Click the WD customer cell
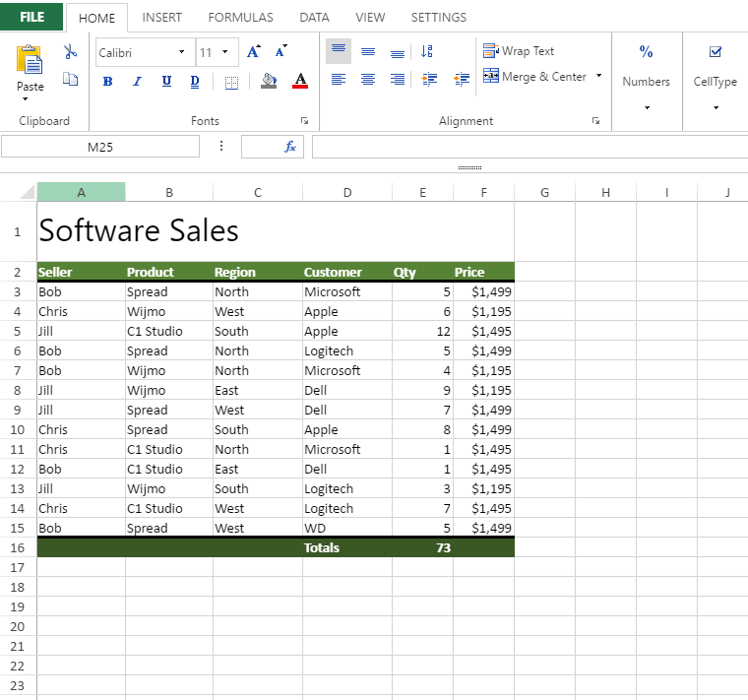748x700 pixels. 347,529
